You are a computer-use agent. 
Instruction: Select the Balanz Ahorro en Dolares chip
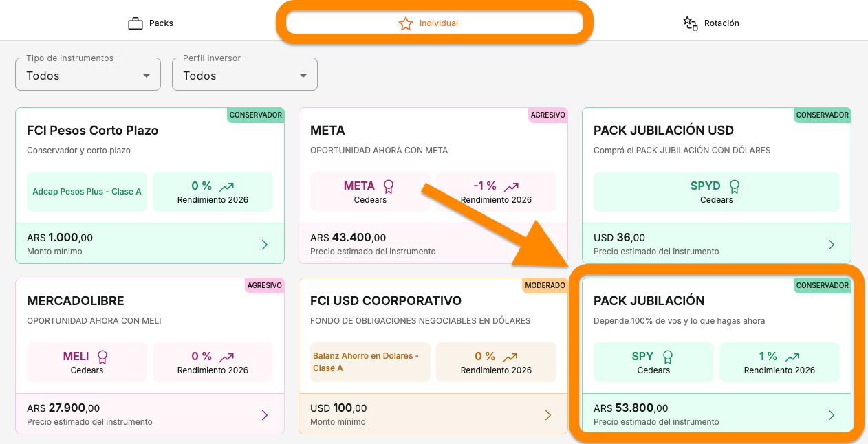point(370,362)
